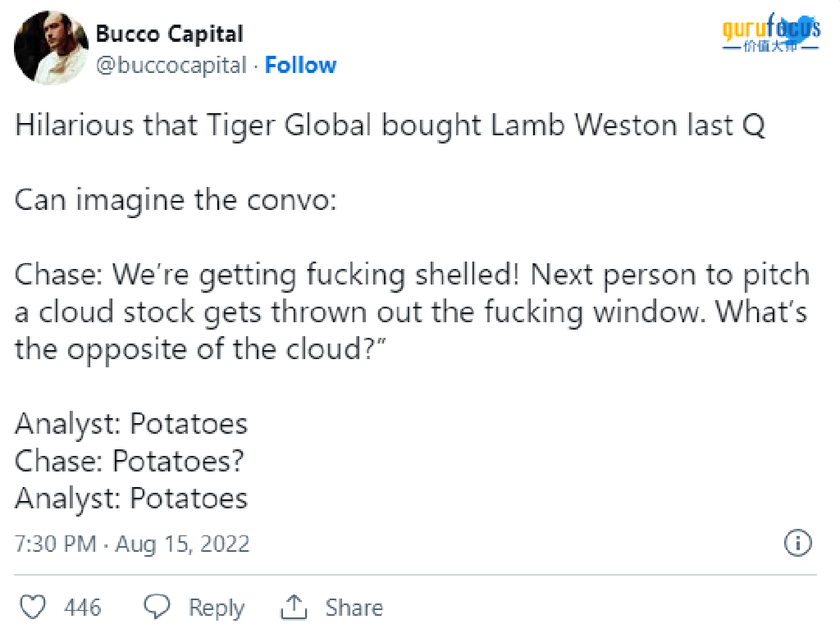Viewport: 840px width, 633px height.
Task: Click the share upload arrow icon
Action: (294, 607)
